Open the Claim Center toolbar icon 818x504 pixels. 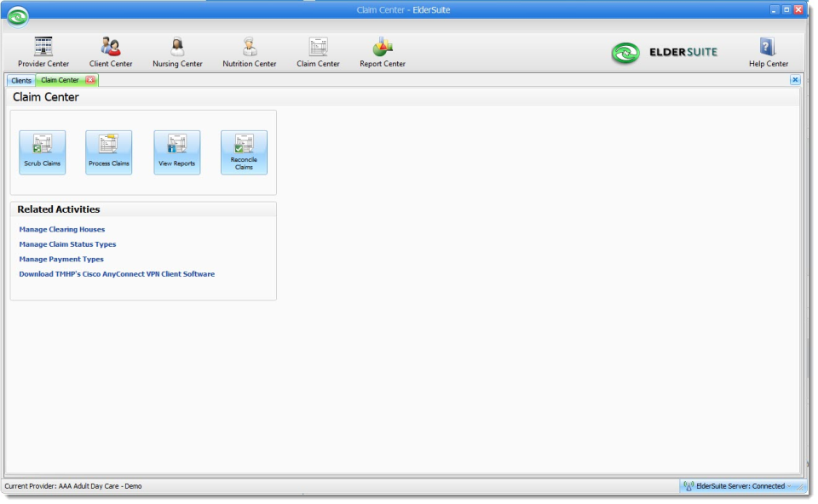point(318,52)
